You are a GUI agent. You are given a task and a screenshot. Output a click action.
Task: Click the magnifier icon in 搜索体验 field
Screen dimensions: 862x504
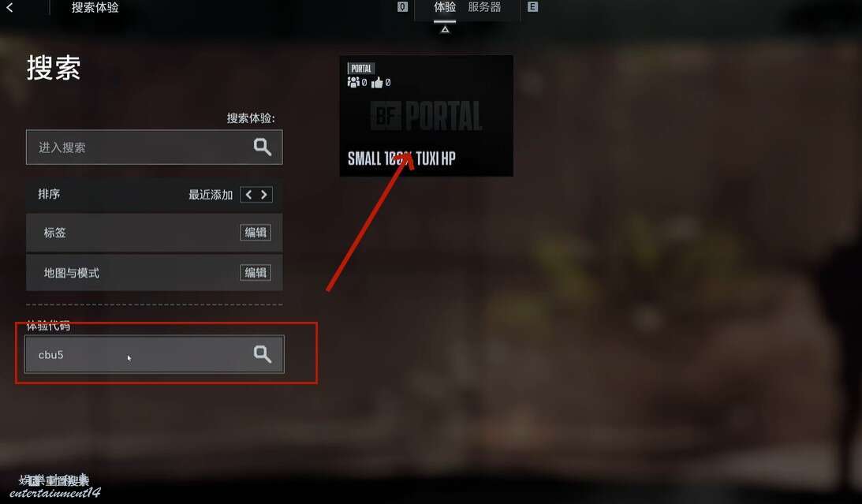point(263,147)
